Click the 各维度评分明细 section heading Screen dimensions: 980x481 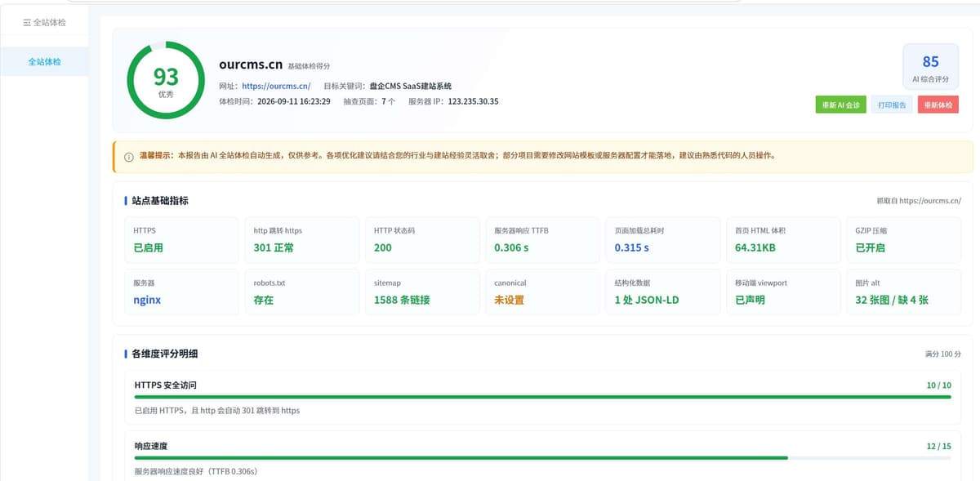(x=164, y=354)
